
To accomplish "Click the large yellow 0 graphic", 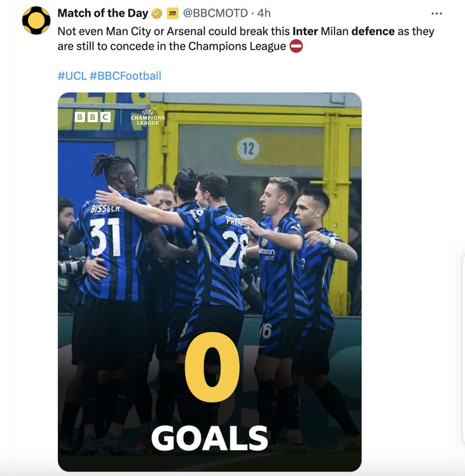I will click(x=212, y=366).
